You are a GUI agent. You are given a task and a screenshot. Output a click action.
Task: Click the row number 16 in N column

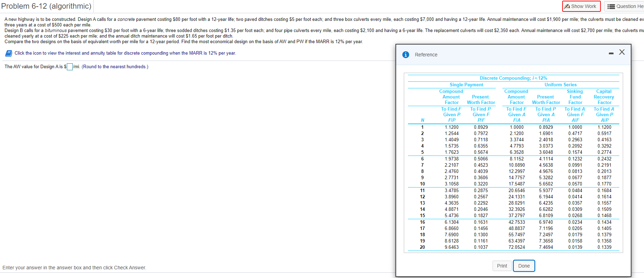[422, 222]
